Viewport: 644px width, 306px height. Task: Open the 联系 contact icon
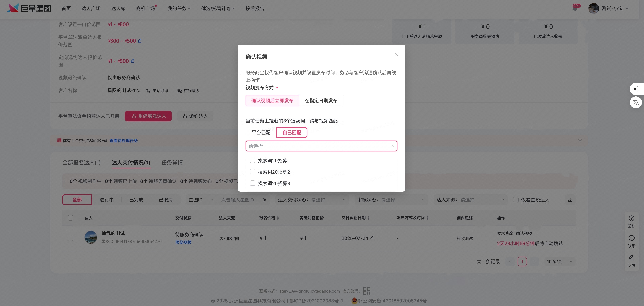[x=631, y=242]
